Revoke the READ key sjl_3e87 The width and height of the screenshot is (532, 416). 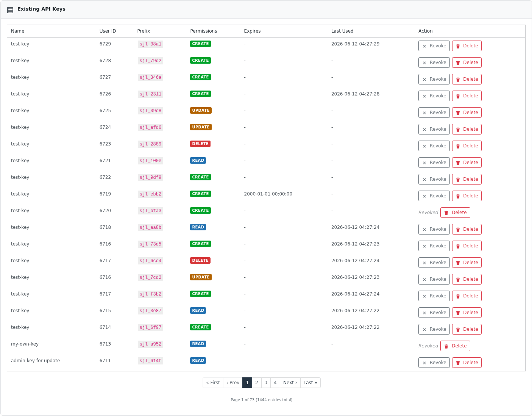(x=434, y=313)
